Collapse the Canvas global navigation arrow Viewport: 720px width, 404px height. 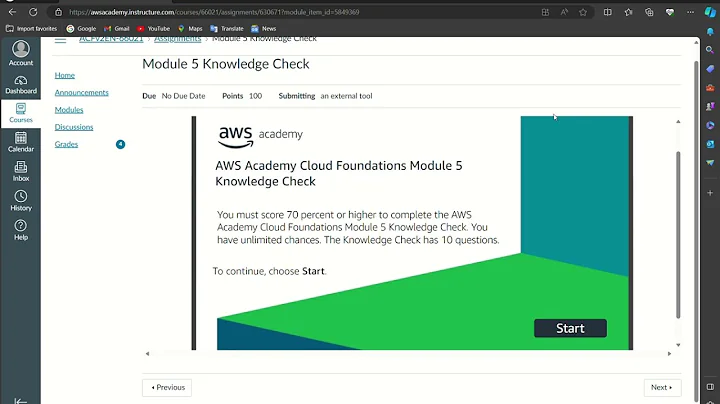21,401
